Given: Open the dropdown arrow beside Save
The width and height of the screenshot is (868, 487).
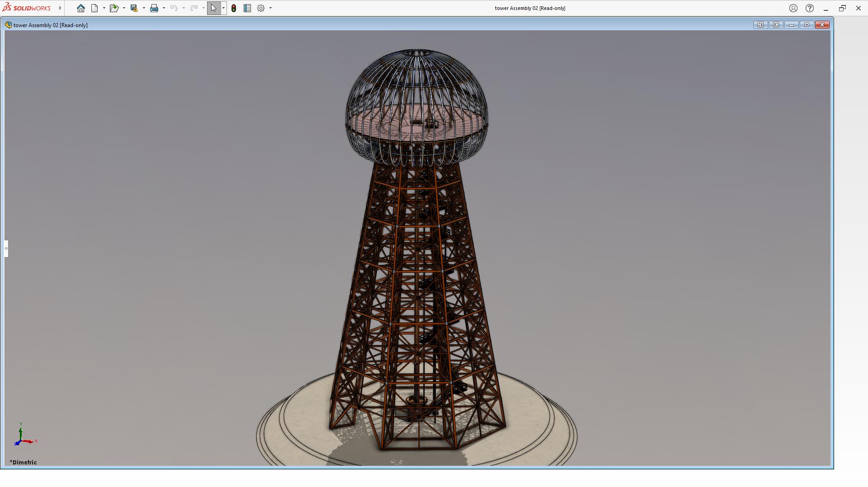Looking at the screenshot, I should pyautogui.click(x=144, y=8).
